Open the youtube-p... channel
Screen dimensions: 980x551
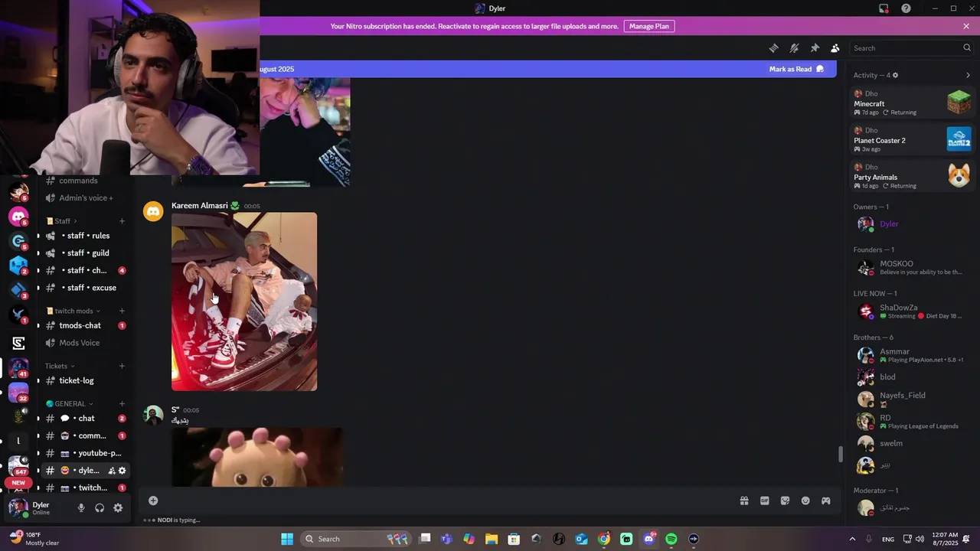coord(84,453)
